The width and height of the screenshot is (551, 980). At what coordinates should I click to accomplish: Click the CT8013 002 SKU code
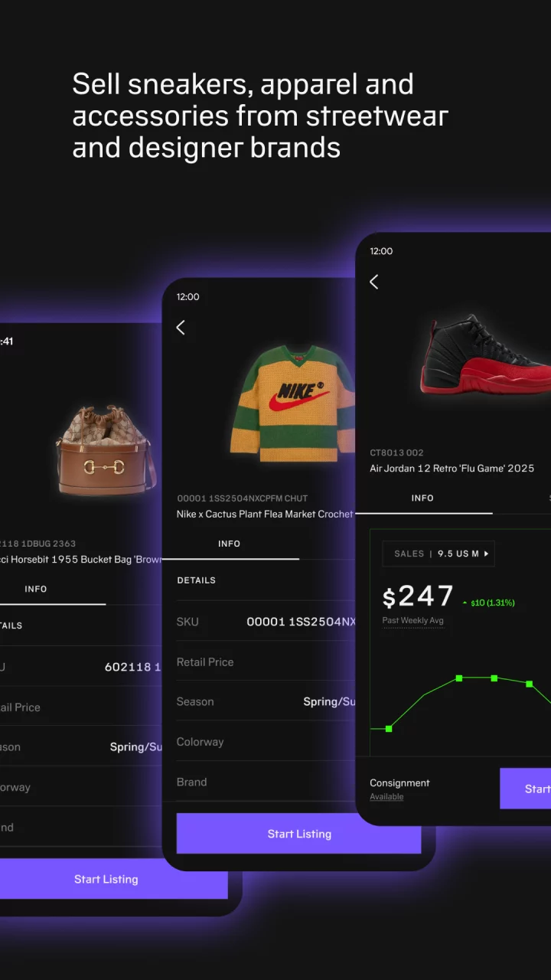[396, 453]
